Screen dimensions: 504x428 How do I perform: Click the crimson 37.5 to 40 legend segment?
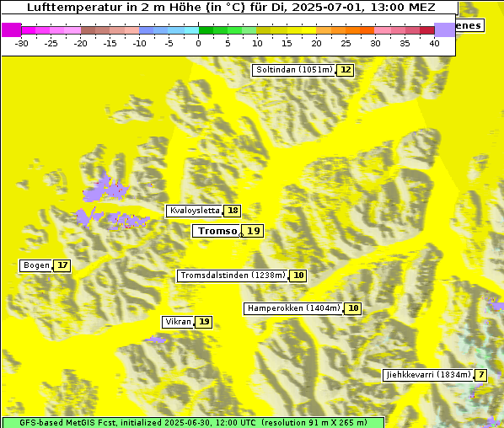(x=427, y=30)
